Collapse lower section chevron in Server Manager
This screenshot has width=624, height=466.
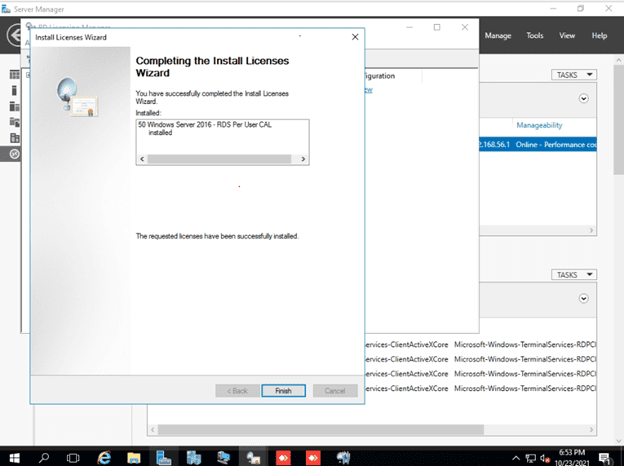click(583, 298)
